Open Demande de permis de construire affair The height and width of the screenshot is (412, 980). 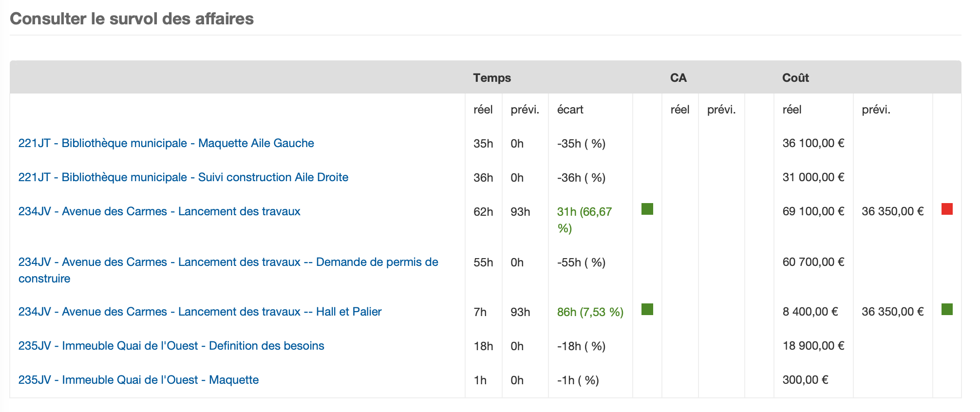pos(228,270)
